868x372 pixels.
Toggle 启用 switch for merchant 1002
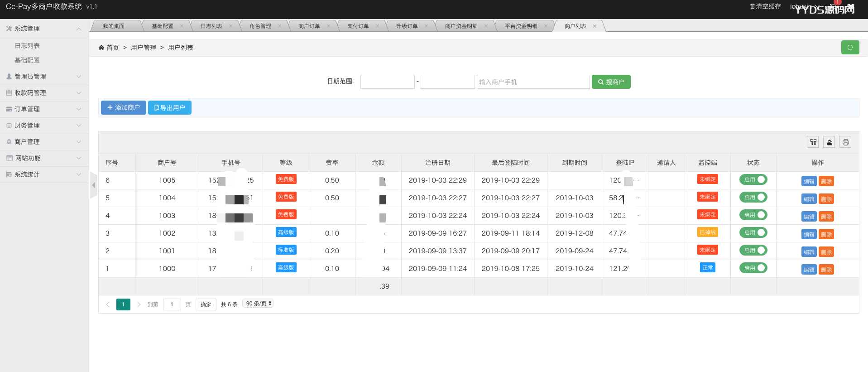[753, 233]
